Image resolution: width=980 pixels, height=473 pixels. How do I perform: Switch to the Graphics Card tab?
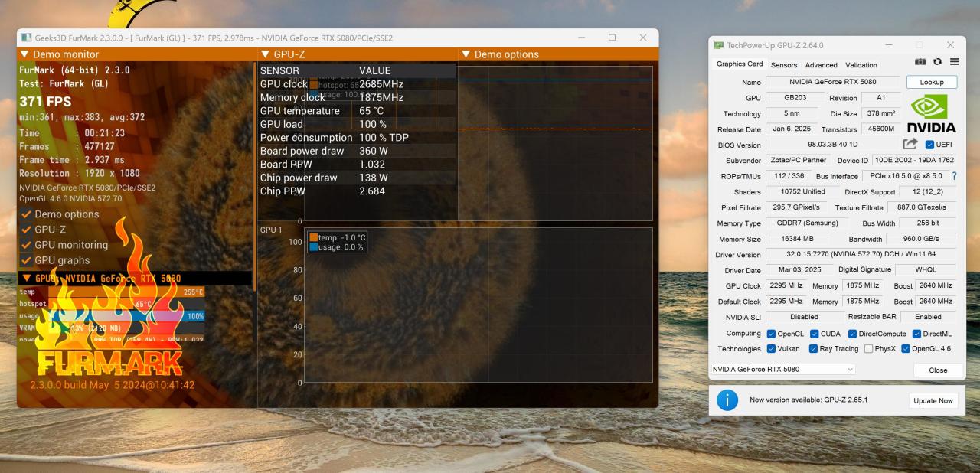740,64
